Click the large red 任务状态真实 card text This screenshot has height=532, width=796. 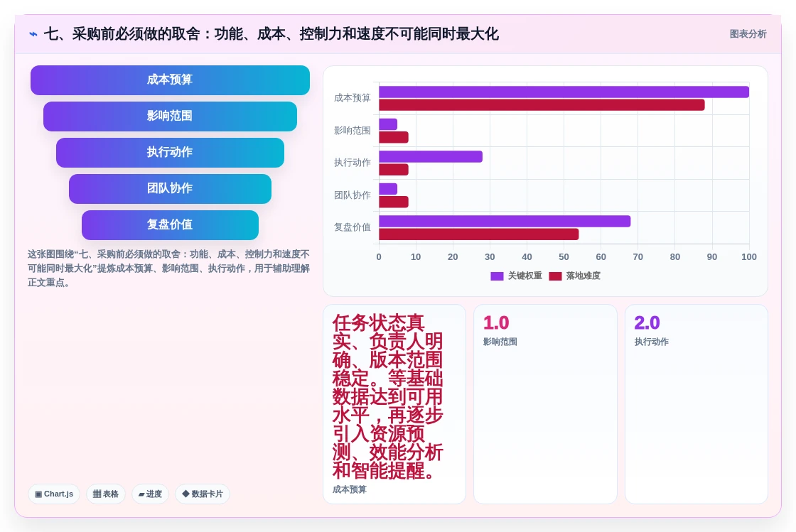[x=388, y=396]
